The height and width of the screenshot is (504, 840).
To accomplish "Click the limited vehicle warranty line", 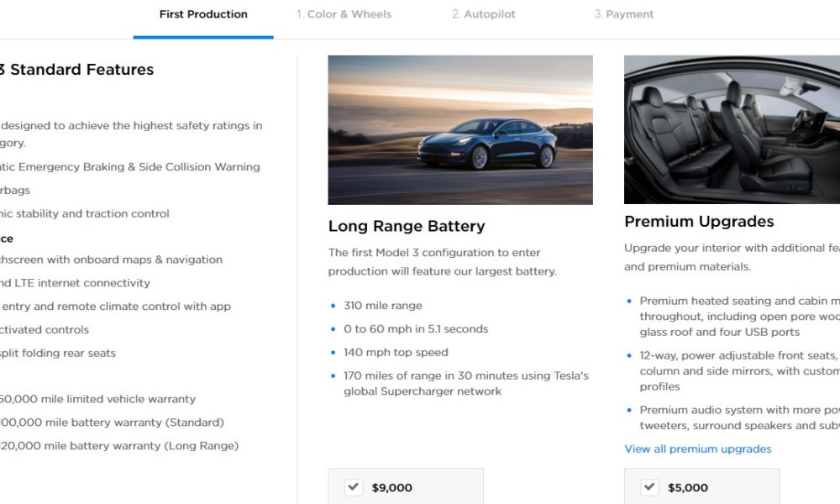I will (97, 399).
